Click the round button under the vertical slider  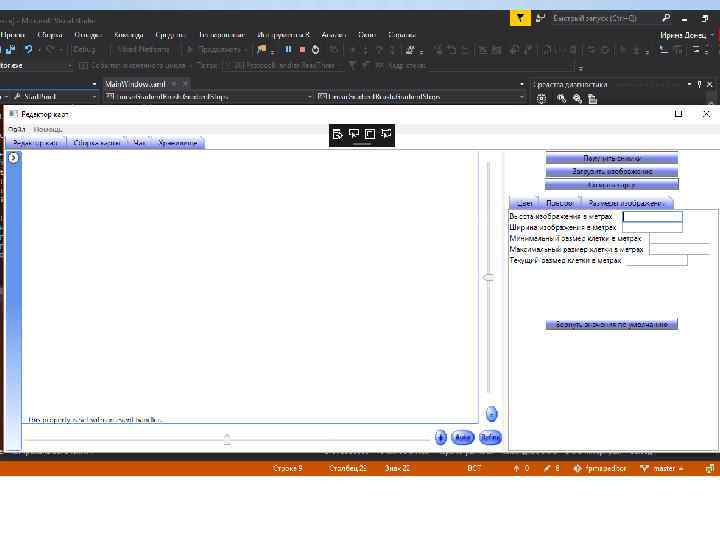(491, 414)
